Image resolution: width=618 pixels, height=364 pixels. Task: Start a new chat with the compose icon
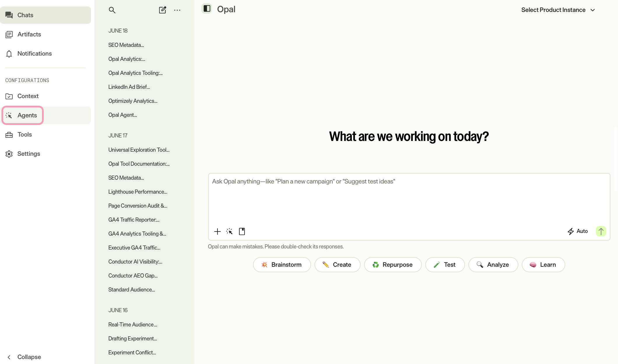tap(162, 10)
